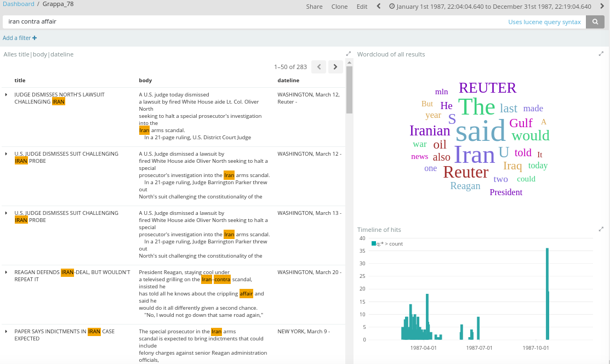Click the word 'Gulf' in wordcloud

pos(521,123)
